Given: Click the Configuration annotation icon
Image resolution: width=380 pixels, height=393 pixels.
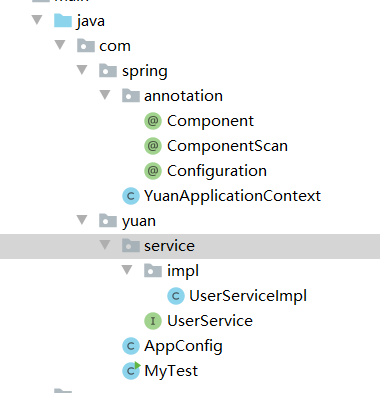Looking at the screenshot, I should pyautogui.click(x=153, y=171).
